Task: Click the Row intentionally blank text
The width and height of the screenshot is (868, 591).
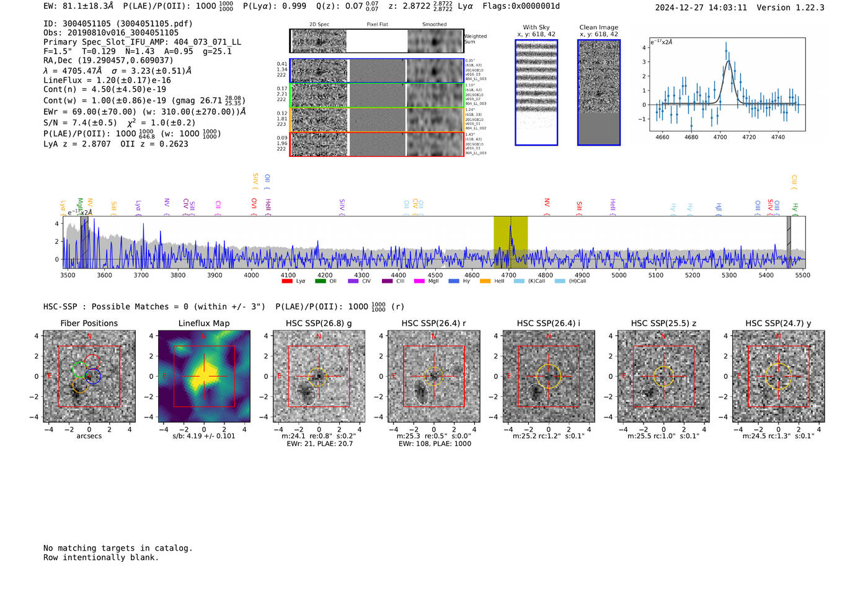Action: tap(101, 558)
